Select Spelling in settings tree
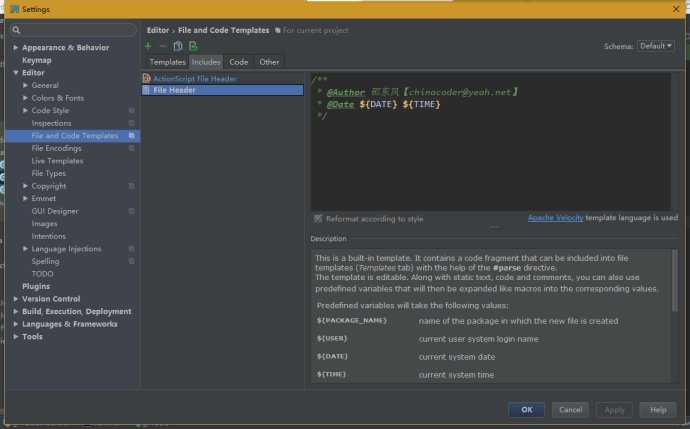The height and width of the screenshot is (429, 690). 45,261
